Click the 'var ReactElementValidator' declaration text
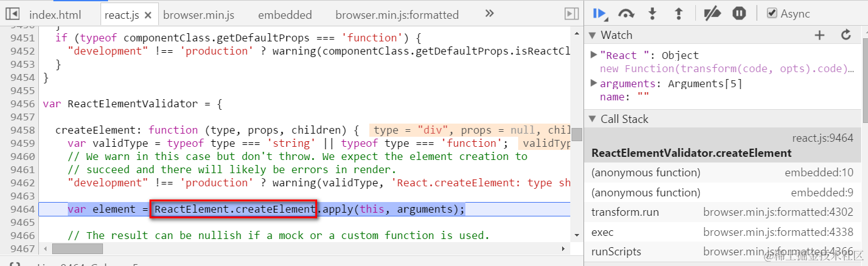This screenshot has width=868, height=266. click(x=133, y=104)
